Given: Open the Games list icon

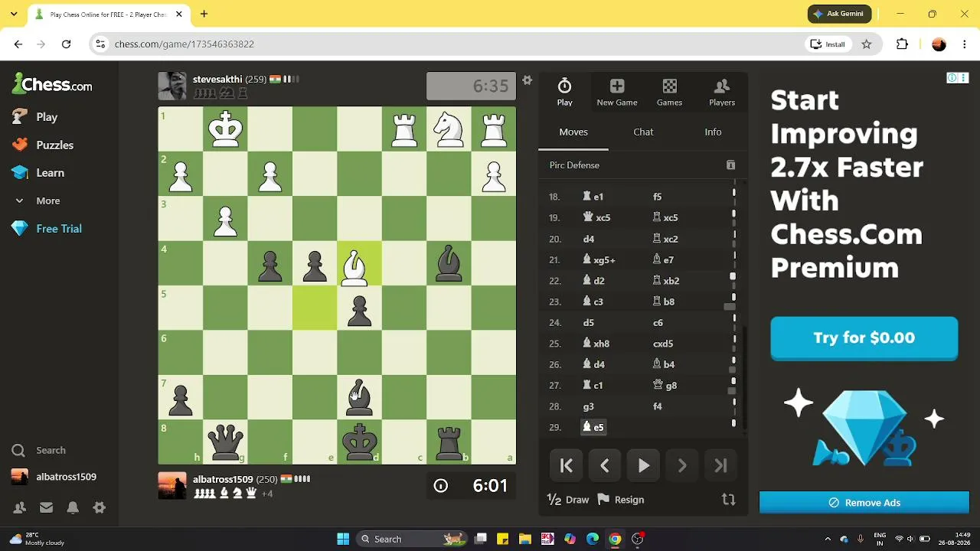Looking at the screenshot, I should (669, 92).
